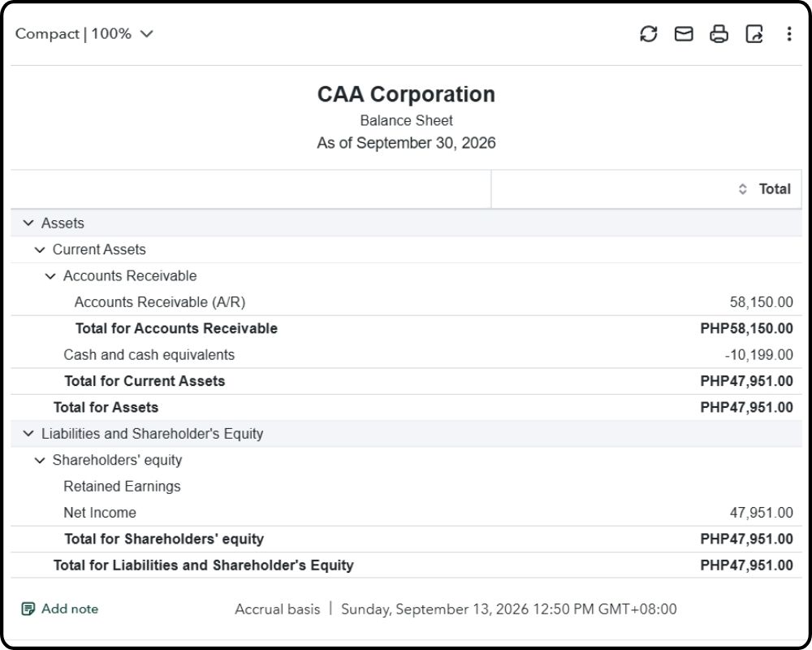Click PHP47,951.00 total for Liabilities and Shareholder's Equity
The image size is (812, 650).
[746, 565]
